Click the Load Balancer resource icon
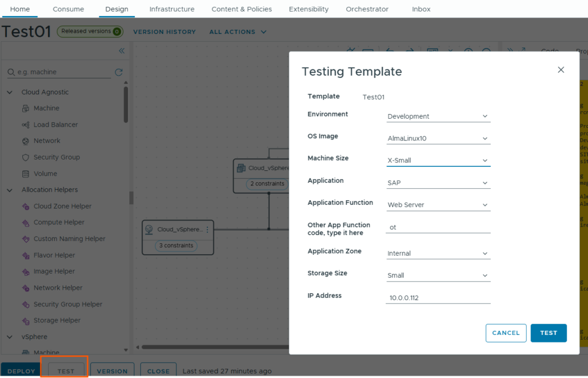Image resolution: width=588 pixels, height=378 pixels. pyautogui.click(x=25, y=124)
